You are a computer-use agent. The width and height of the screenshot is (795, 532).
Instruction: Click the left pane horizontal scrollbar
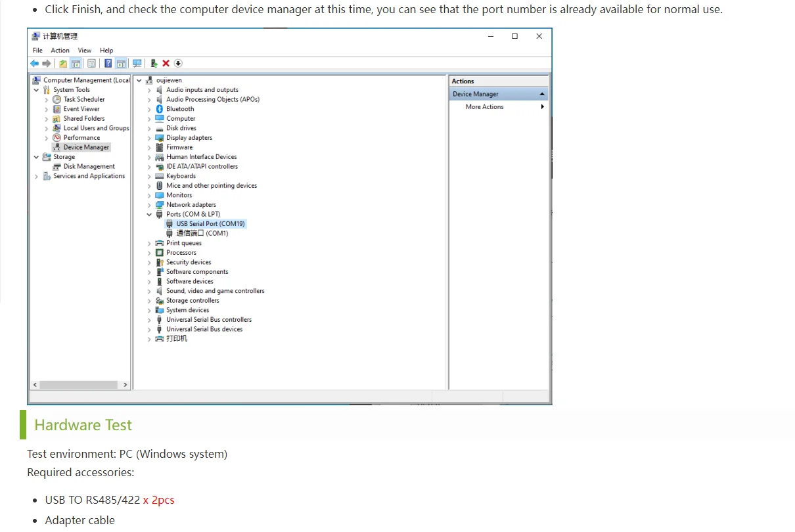(79, 385)
